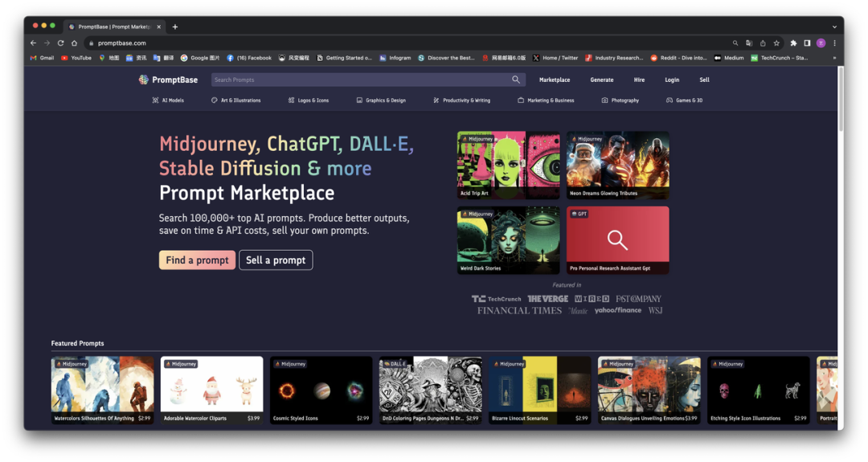868x462 pixels.
Task: Reload the page with the refresh icon
Action: [x=60, y=43]
